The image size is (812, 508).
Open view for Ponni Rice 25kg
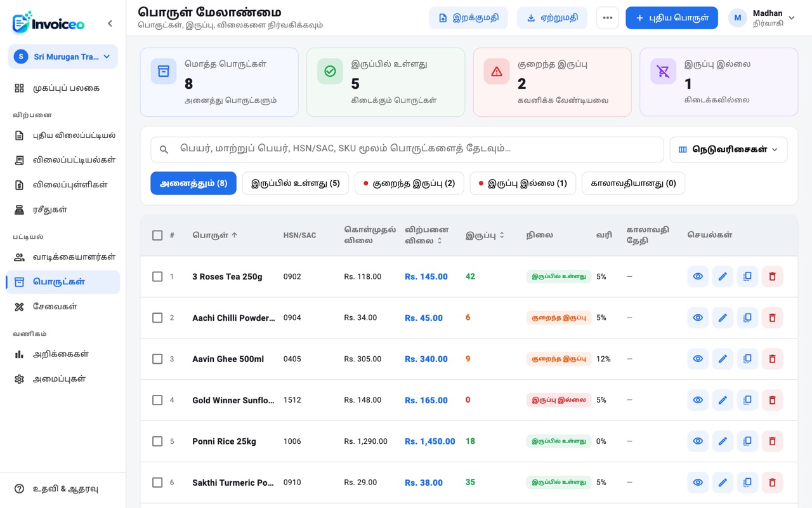698,441
